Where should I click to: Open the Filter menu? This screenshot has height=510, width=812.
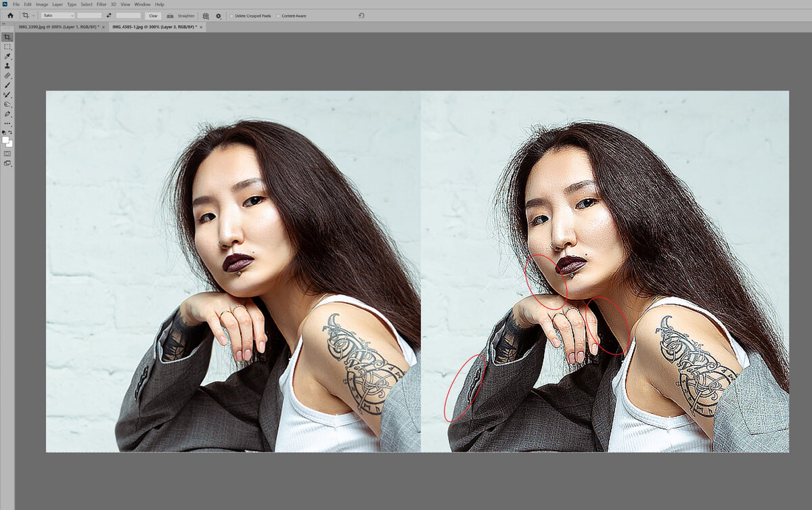[x=101, y=4]
